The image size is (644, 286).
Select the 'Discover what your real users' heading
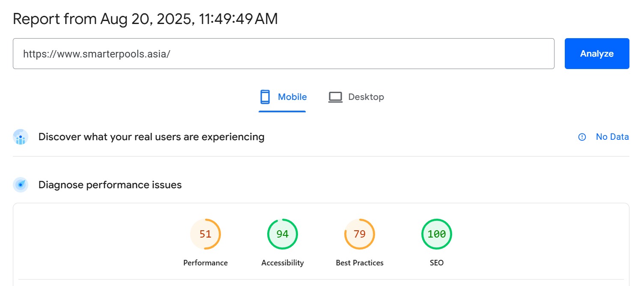pyautogui.click(x=151, y=137)
